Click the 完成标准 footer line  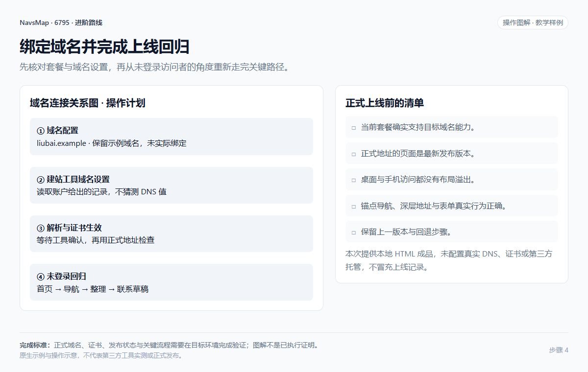point(170,345)
